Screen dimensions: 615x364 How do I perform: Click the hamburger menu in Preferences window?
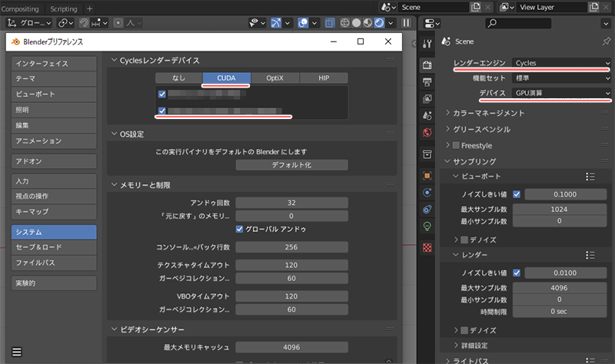[17, 352]
